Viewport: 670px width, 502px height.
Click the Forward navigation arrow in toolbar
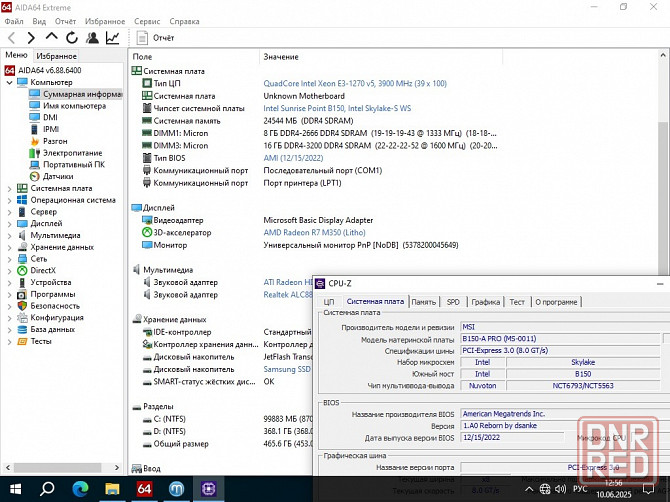tap(31, 38)
